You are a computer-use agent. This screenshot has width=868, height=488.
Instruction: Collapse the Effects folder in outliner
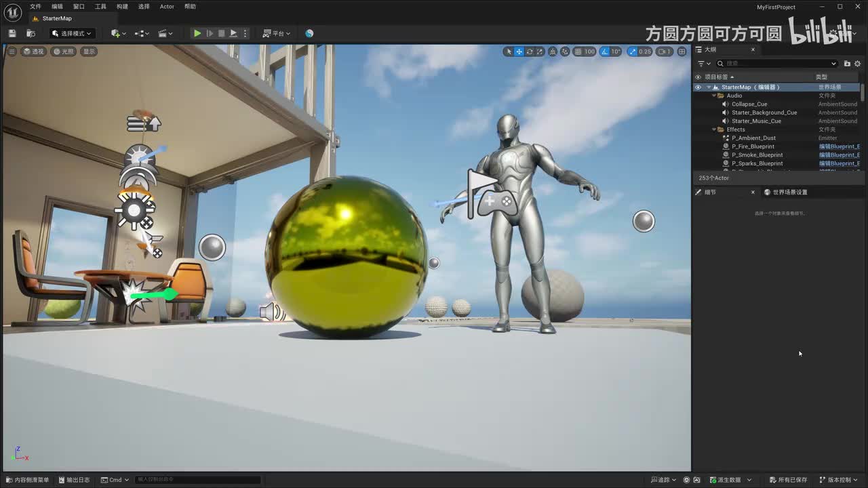714,129
